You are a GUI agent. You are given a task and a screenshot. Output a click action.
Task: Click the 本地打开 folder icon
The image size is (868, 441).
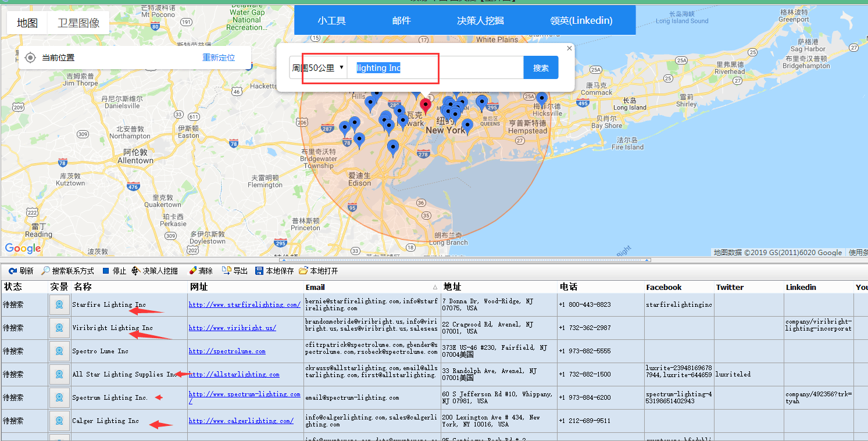[x=304, y=270]
